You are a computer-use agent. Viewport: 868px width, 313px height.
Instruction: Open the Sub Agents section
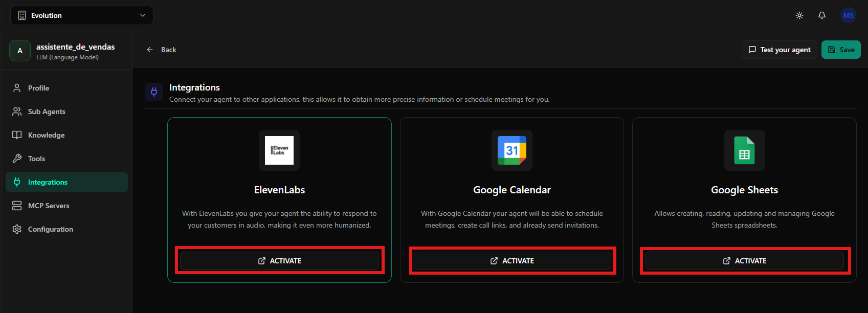point(66,111)
